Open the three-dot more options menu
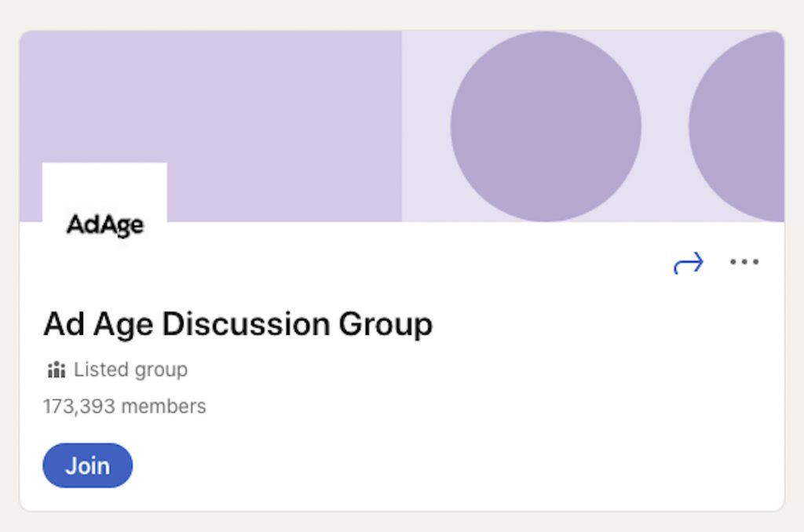Viewport: 804px width, 532px height. coord(744,262)
